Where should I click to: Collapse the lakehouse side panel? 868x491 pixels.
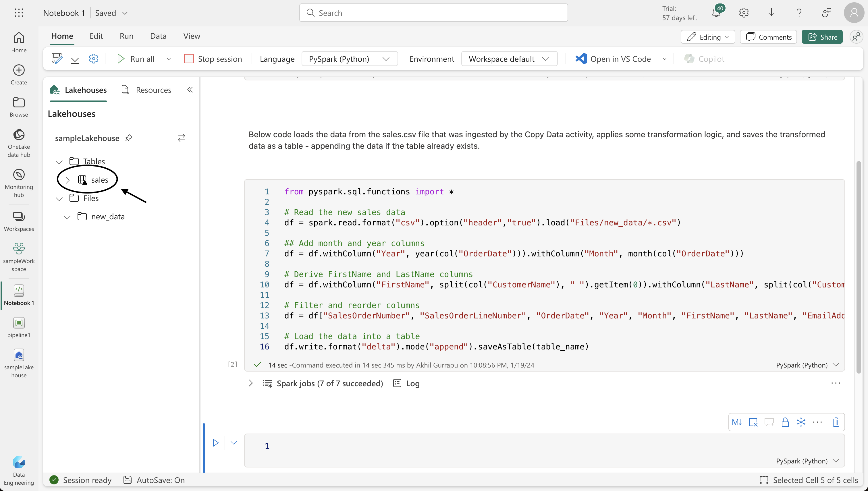tap(190, 89)
